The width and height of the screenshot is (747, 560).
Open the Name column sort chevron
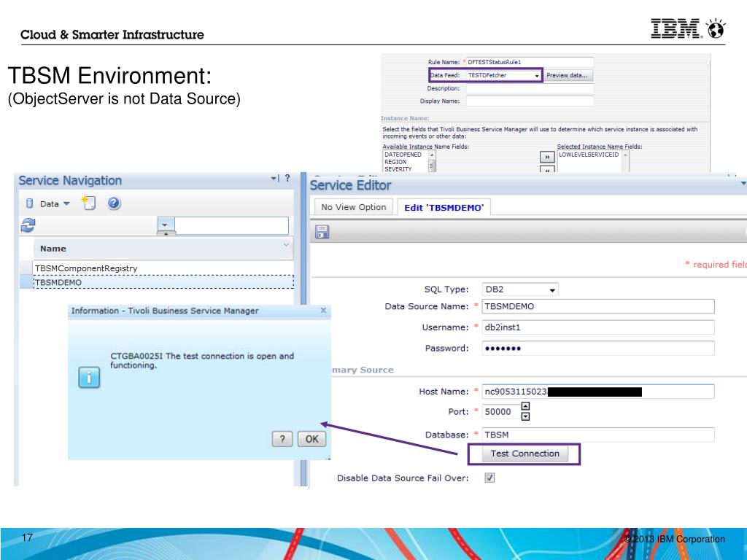tap(286, 245)
